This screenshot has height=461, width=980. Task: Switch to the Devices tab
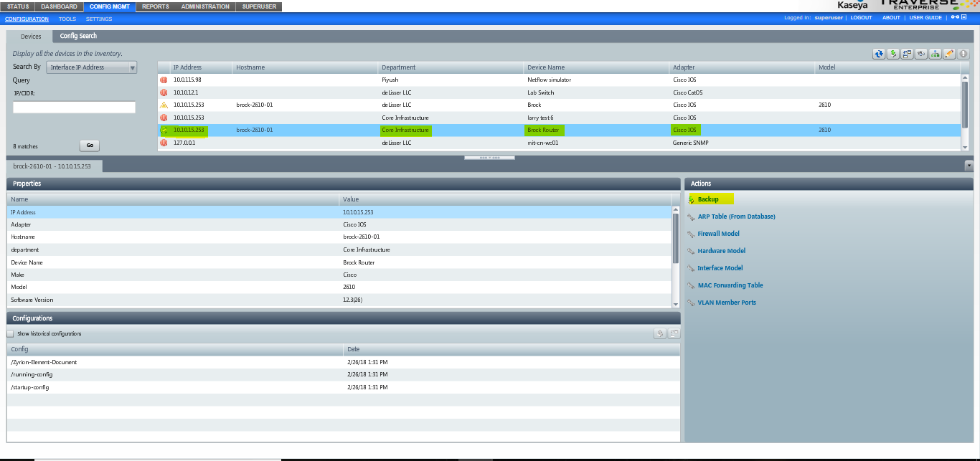click(31, 36)
